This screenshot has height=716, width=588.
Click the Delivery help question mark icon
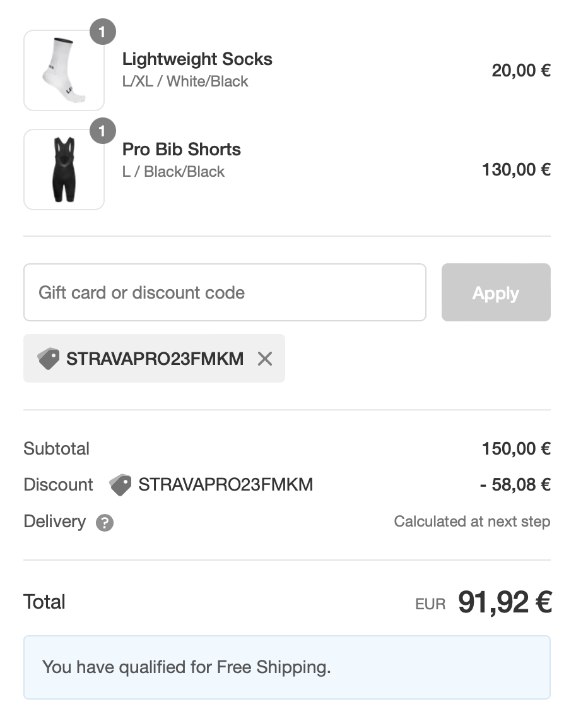point(105,523)
